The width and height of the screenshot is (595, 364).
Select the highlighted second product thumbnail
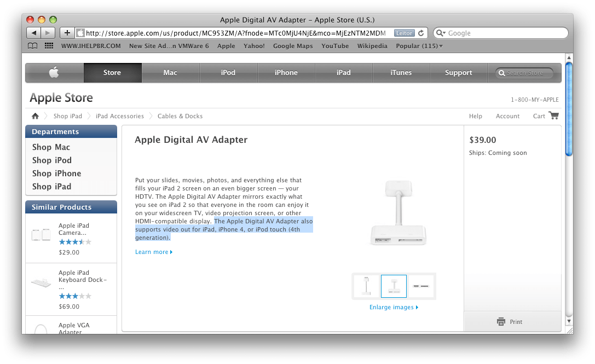point(394,286)
